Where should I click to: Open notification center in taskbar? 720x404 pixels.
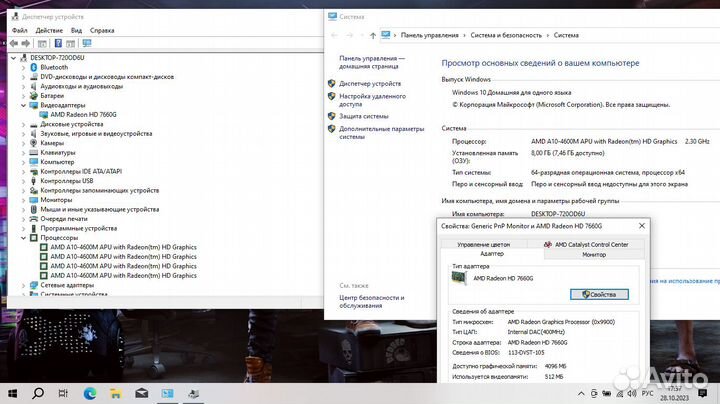click(702, 393)
